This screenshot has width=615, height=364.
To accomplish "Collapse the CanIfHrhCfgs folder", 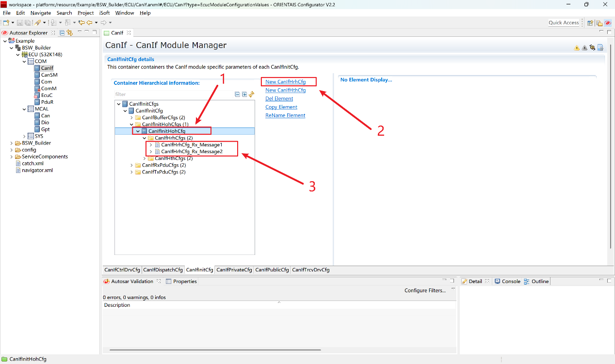I will tap(145, 138).
